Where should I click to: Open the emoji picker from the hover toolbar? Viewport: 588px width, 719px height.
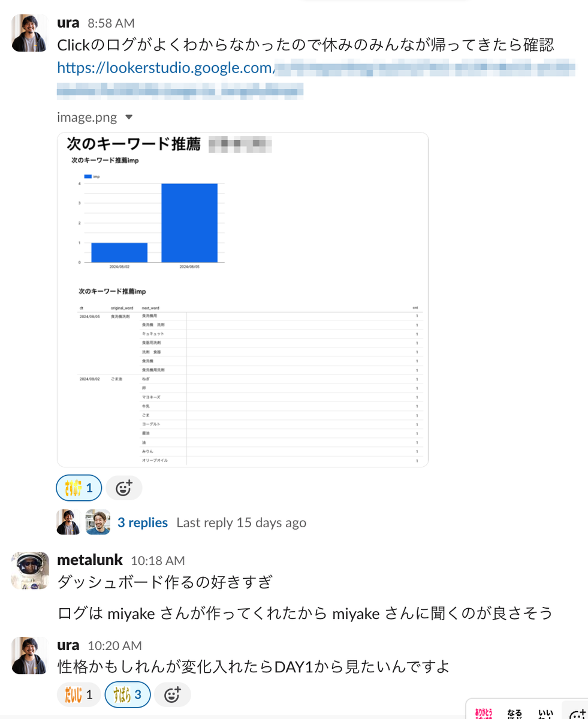click(577, 713)
